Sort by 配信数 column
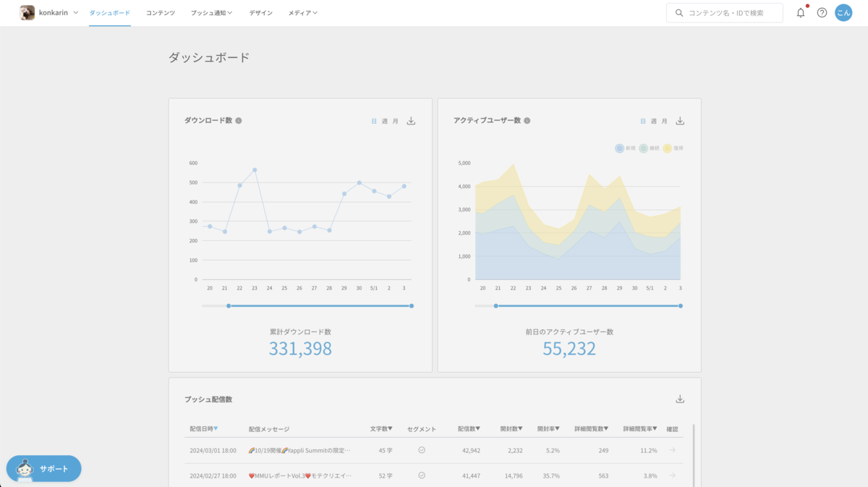Image resolution: width=868 pixels, height=487 pixels. coord(469,429)
